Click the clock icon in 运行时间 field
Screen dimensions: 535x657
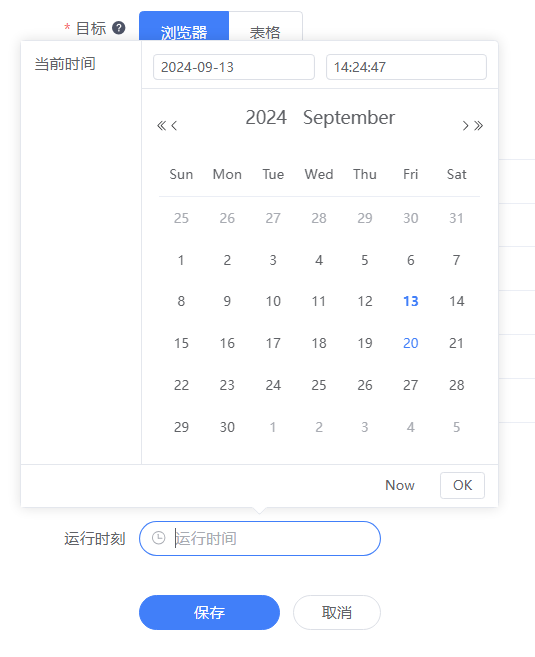[x=158, y=538]
